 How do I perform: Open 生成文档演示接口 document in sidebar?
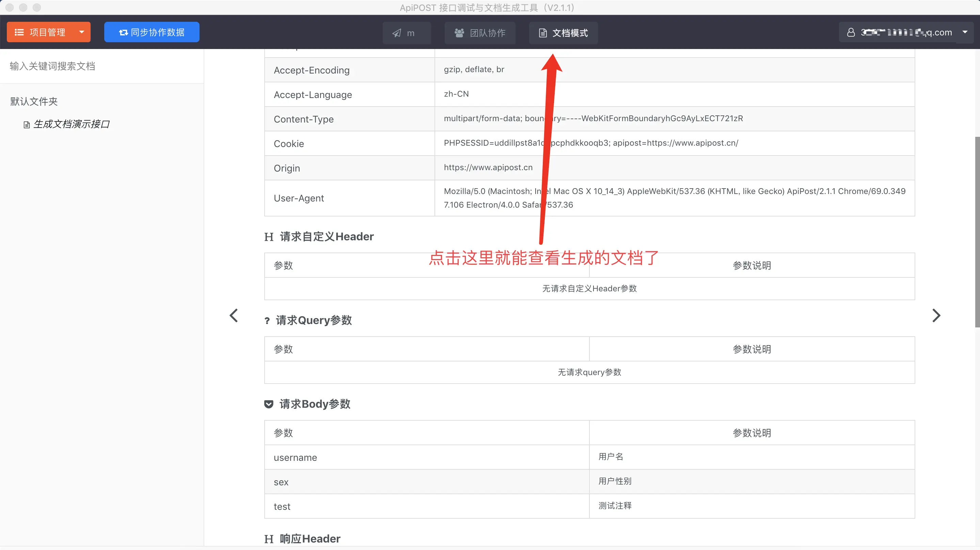click(x=72, y=124)
